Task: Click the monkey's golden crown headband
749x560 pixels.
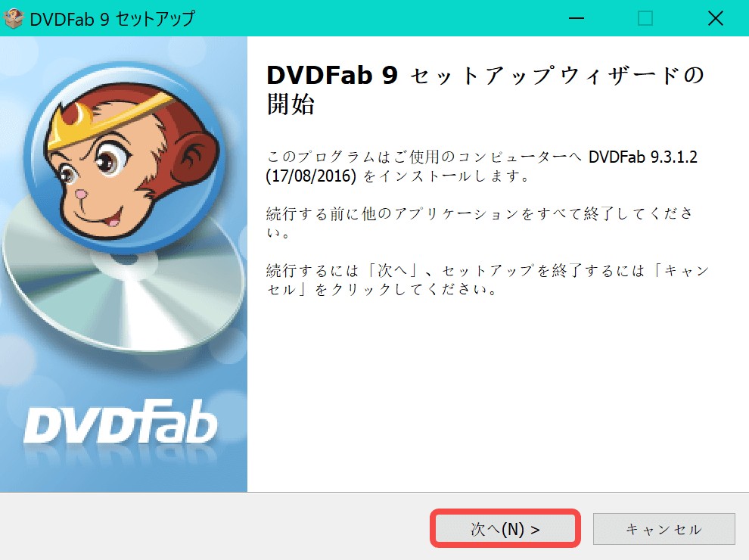Action: 110,117
